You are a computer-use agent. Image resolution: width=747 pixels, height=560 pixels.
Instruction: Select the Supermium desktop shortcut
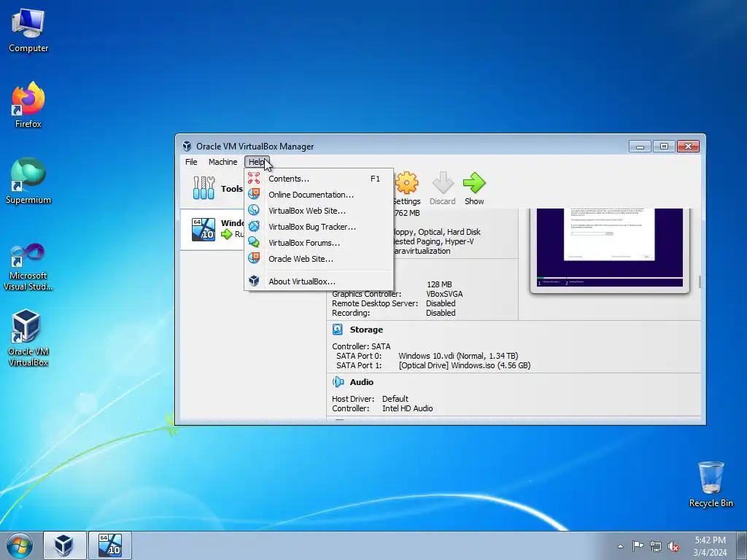pyautogui.click(x=28, y=181)
